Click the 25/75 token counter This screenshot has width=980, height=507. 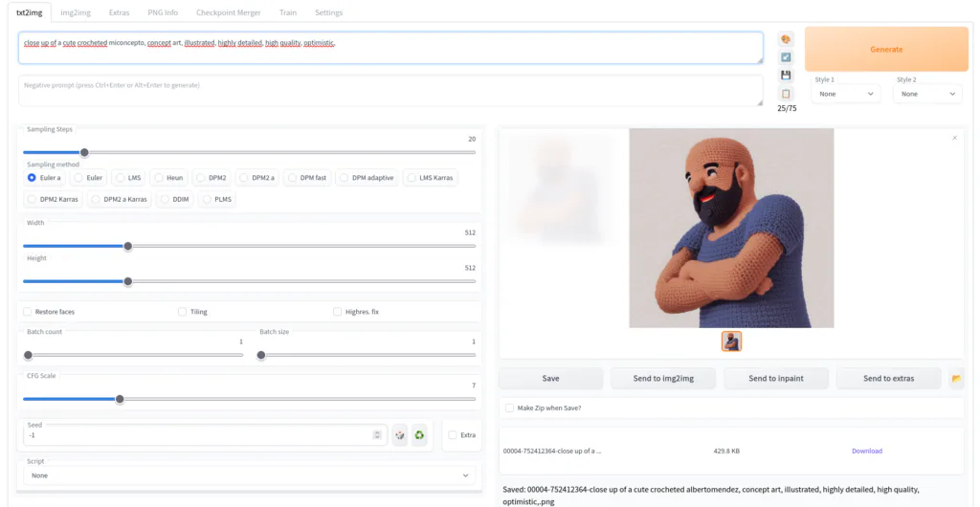click(787, 108)
